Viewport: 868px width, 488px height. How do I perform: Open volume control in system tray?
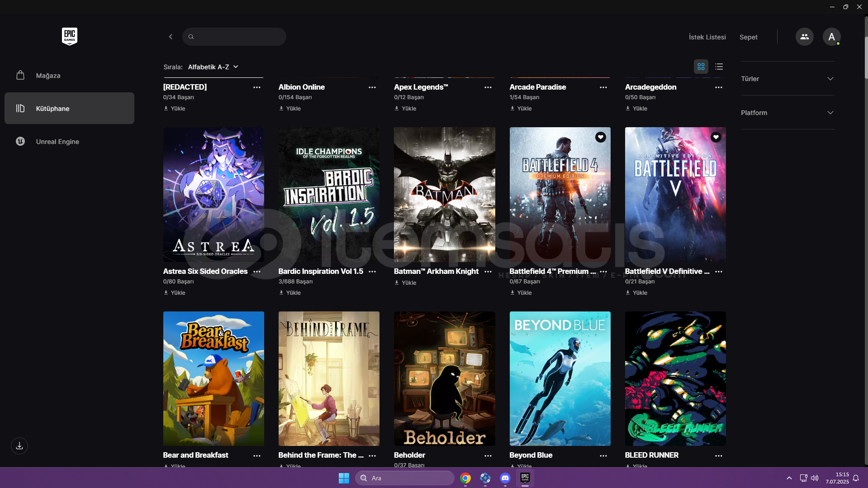click(815, 478)
